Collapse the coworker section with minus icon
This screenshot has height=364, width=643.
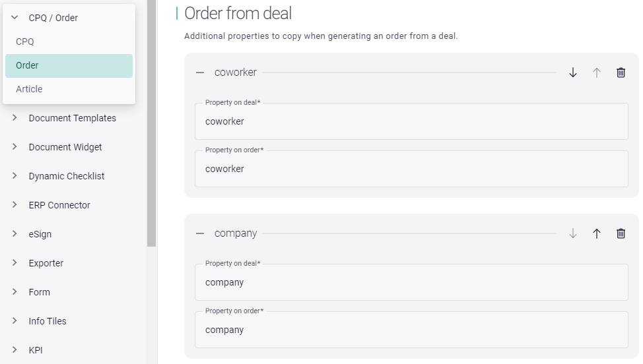(200, 73)
